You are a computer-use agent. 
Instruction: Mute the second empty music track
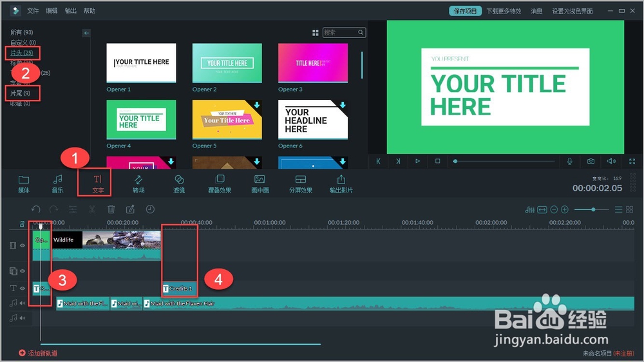(23, 318)
